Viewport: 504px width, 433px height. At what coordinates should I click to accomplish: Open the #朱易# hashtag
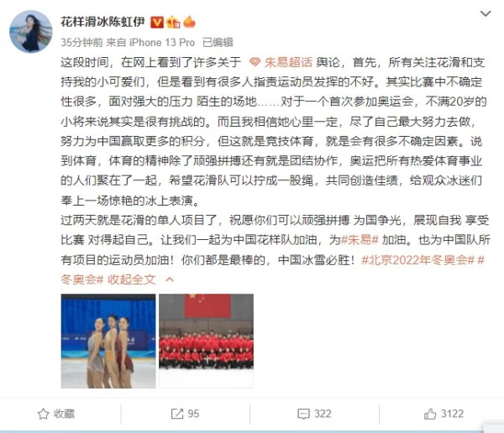click(x=360, y=240)
